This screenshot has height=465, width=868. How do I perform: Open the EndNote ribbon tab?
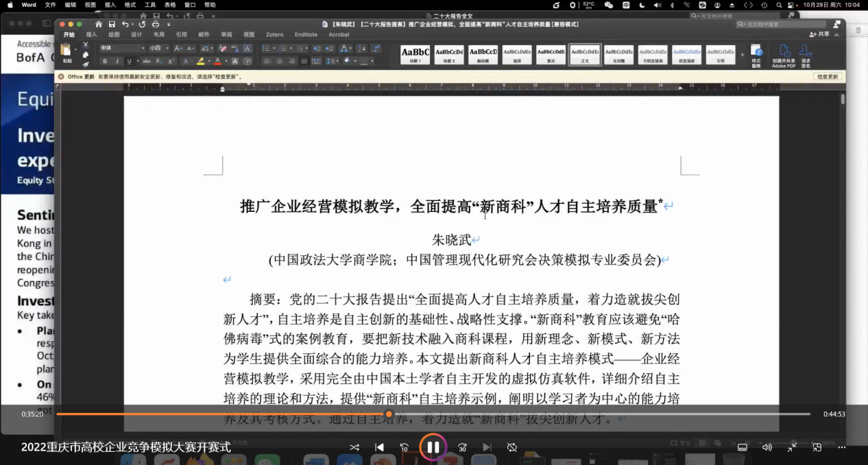(x=306, y=34)
